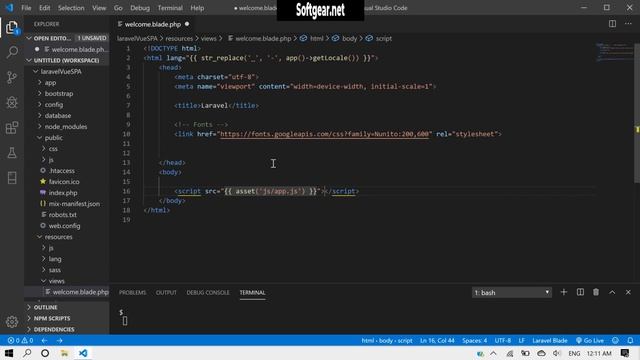Open the favicon.ico file
640x360 pixels.
(x=67, y=182)
